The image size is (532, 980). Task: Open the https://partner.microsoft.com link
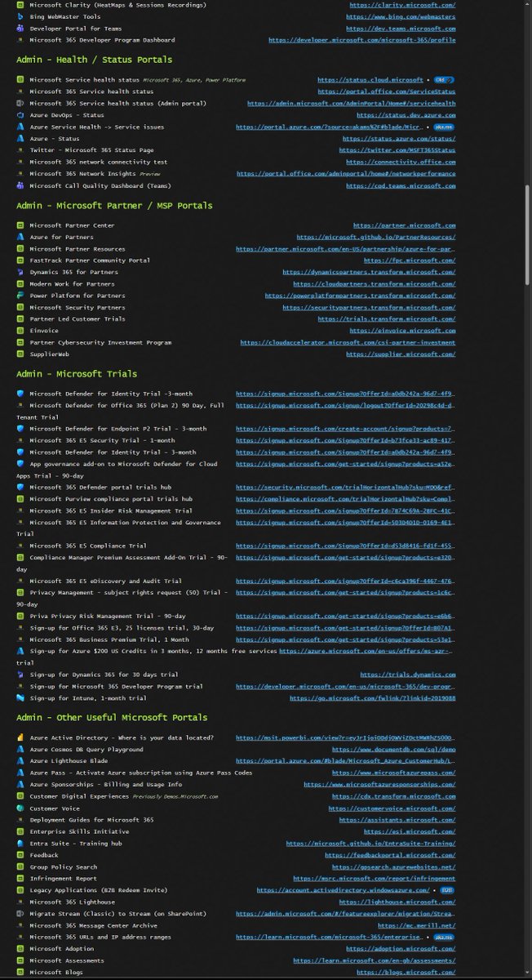405,225
